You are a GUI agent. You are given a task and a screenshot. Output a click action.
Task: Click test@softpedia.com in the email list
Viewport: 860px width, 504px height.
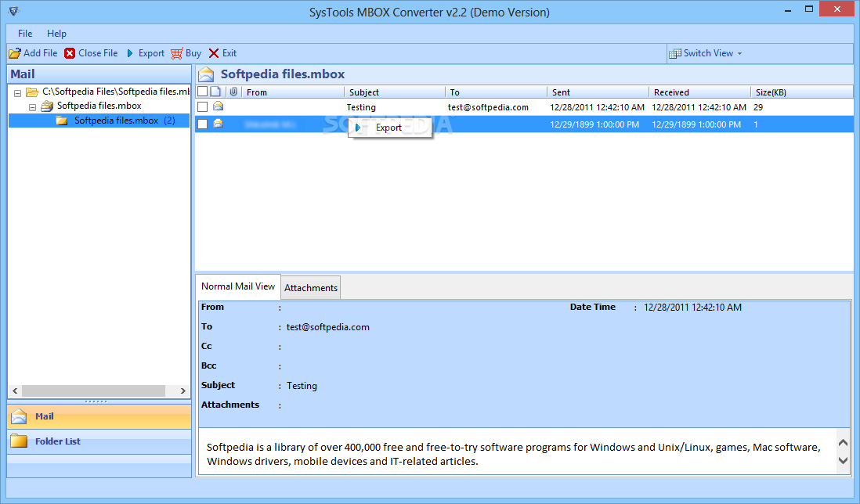click(x=488, y=107)
